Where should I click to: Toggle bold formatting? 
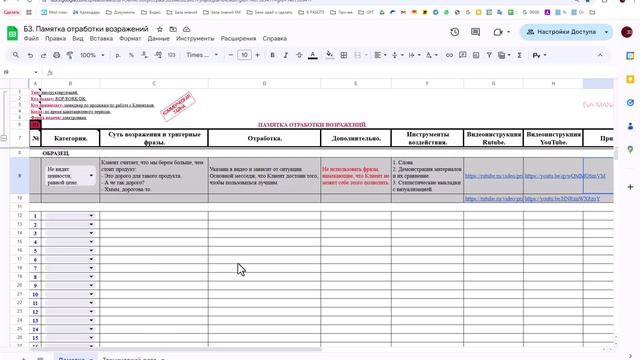click(272, 55)
